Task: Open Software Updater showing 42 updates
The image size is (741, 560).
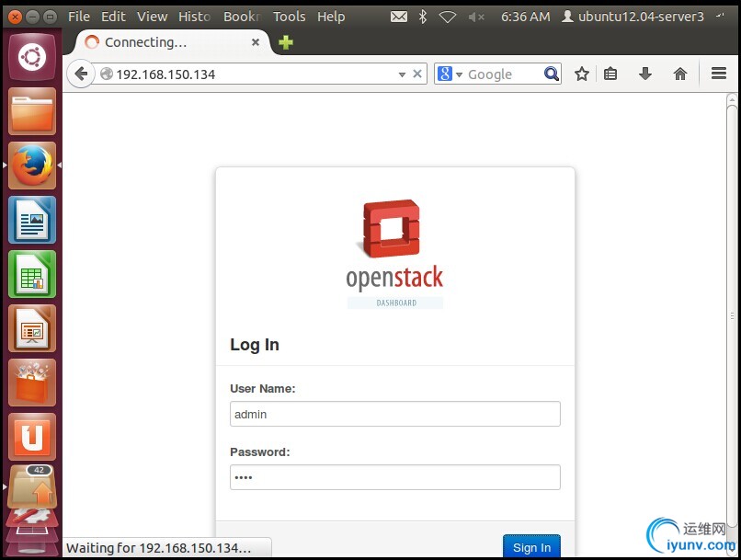Action: pyautogui.click(x=32, y=487)
